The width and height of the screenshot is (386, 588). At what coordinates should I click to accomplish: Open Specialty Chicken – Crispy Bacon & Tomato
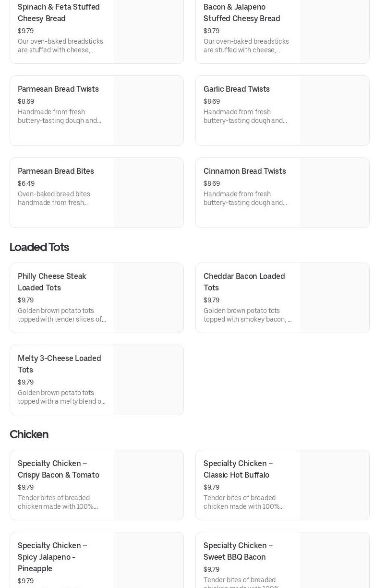click(x=59, y=469)
